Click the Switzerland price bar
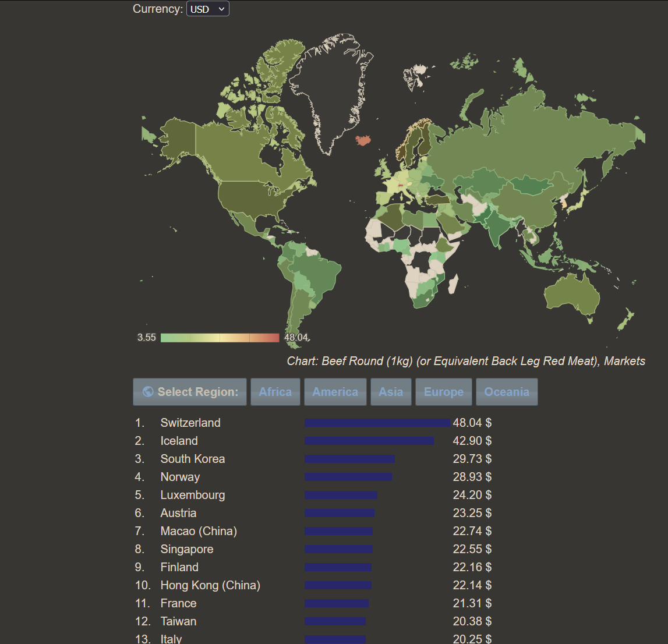668x644 pixels. coord(377,423)
